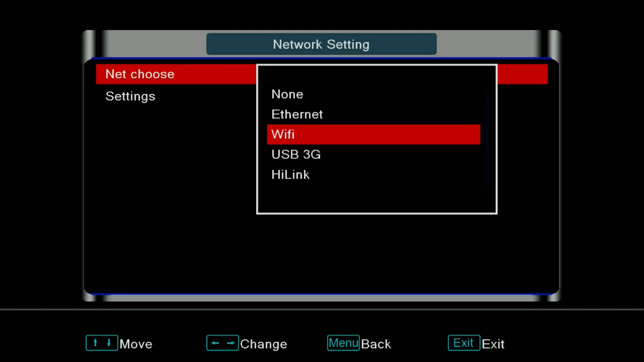Screen dimensions: 644x362
Task: Open the Settings menu row
Action: (130, 96)
